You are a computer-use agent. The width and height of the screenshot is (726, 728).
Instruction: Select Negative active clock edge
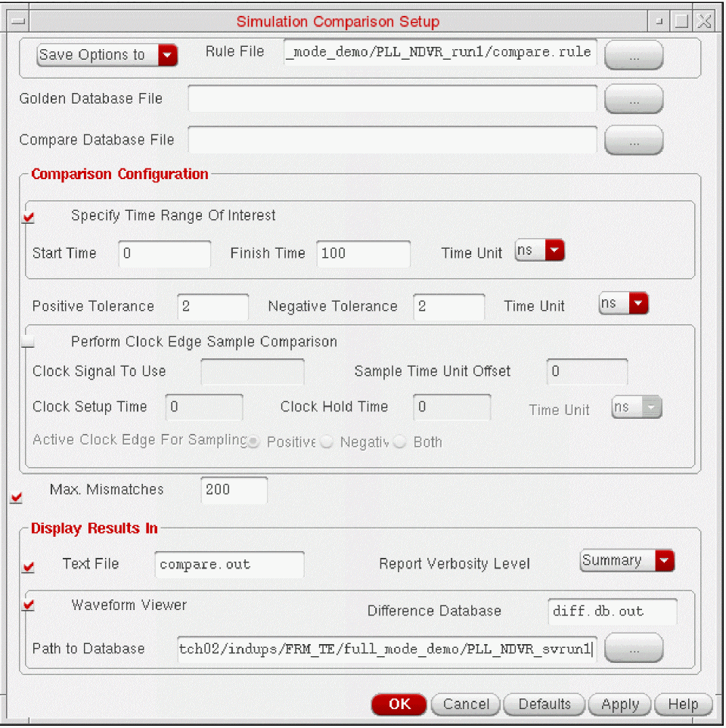327,442
